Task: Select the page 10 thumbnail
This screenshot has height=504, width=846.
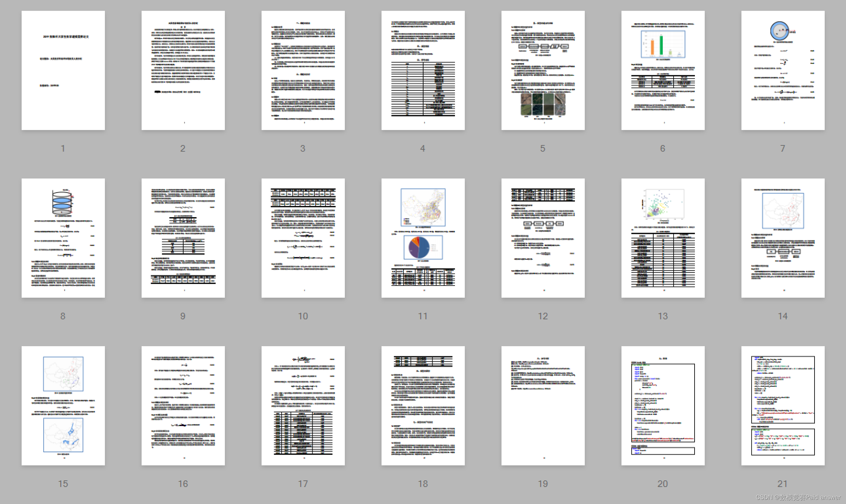Action: click(303, 238)
